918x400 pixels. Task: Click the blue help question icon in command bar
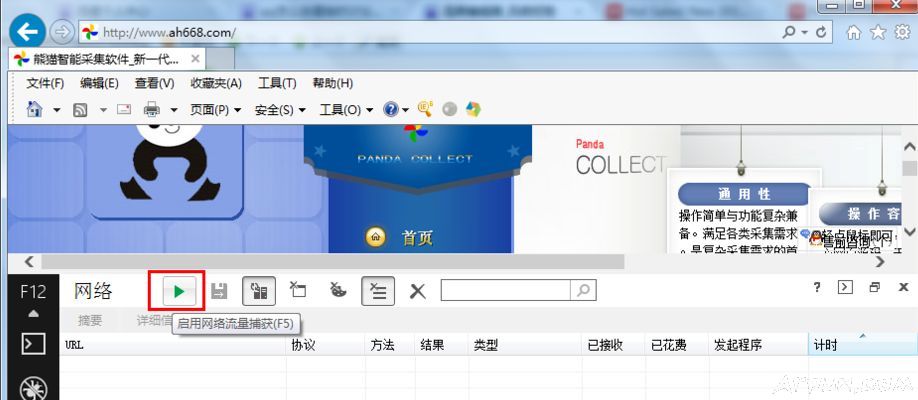pyautogui.click(x=391, y=110)
